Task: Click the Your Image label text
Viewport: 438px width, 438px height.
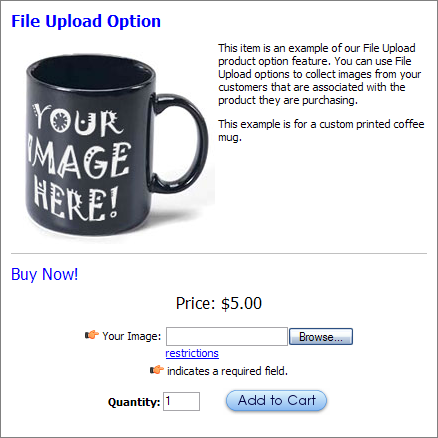Action: click(x=132, y=336)
